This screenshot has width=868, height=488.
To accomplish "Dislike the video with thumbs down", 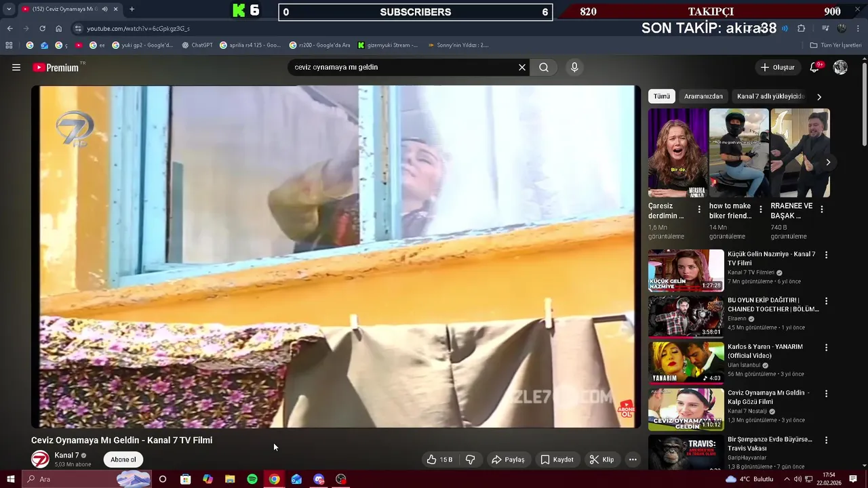I will click(x=470, y=460).
